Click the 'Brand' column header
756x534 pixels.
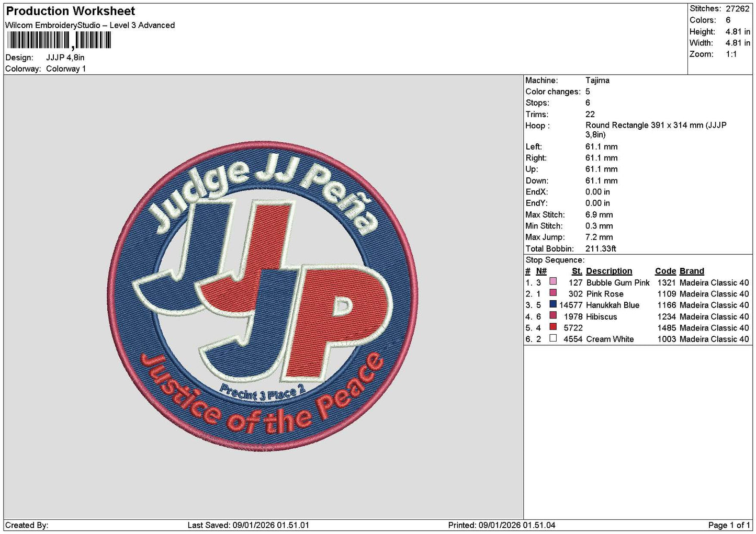click(x=692, y=271)
